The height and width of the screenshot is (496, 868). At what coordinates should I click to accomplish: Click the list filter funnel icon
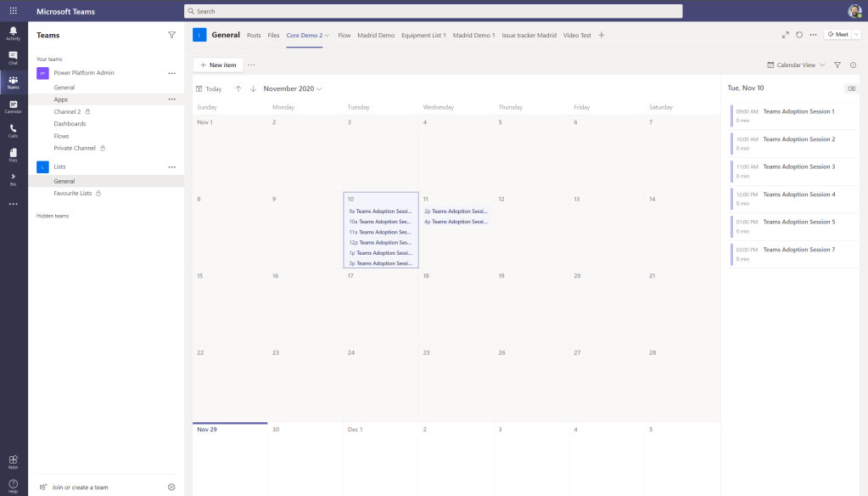(837, 65)
